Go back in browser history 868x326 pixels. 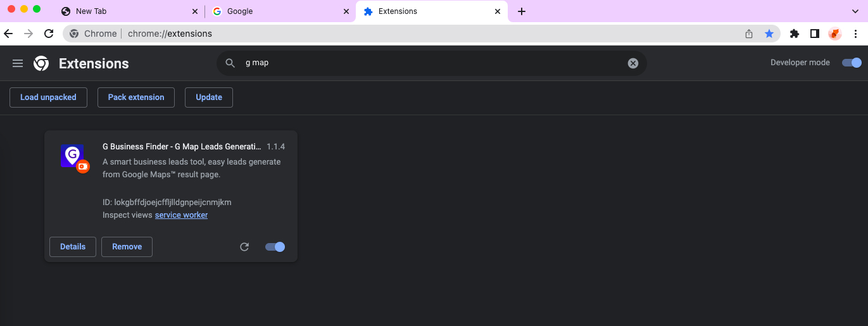click(x=8, y=34)
